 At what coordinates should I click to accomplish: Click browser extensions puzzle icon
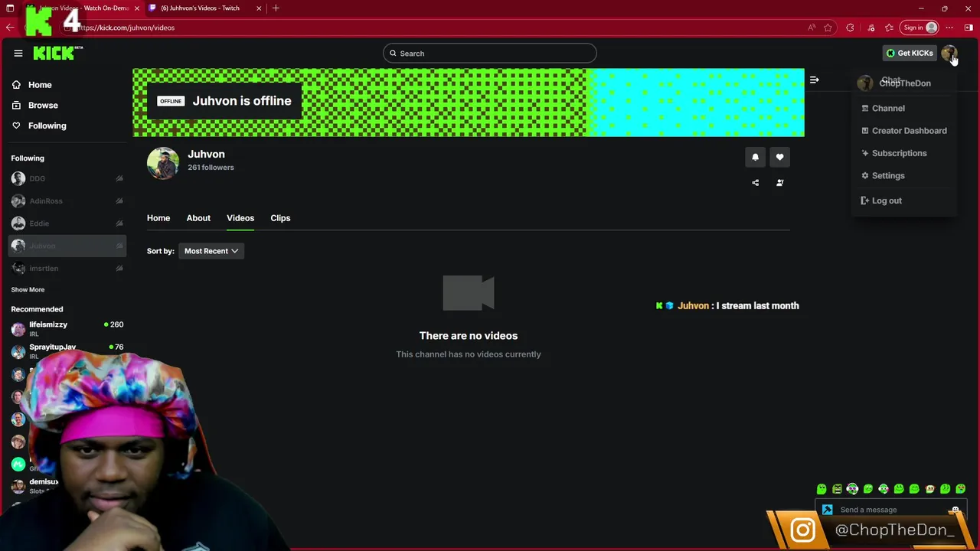coord(850,28)
